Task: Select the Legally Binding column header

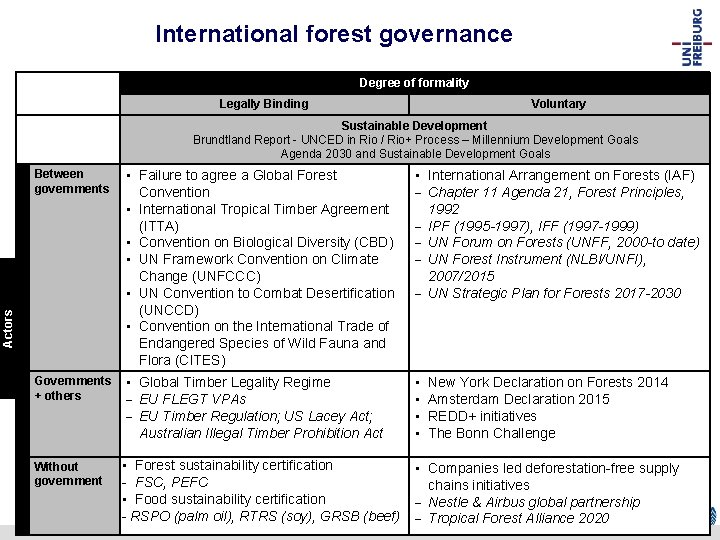Action: click(x=264, y=104)
